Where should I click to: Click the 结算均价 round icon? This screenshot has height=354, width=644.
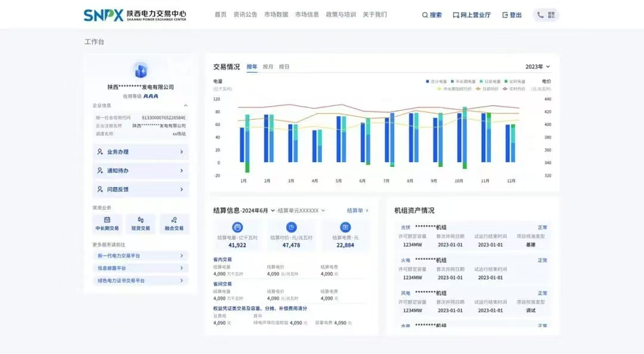pyautogui.click(x=291, y=227)
